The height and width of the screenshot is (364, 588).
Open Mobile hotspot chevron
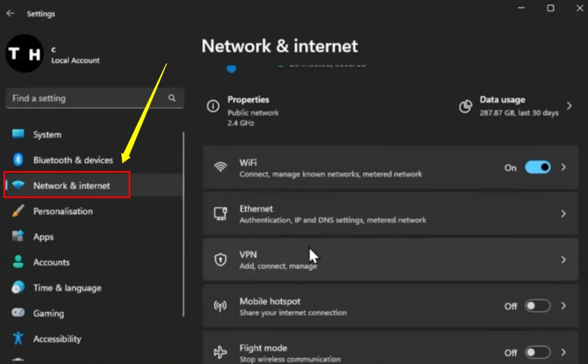[563, 306]
